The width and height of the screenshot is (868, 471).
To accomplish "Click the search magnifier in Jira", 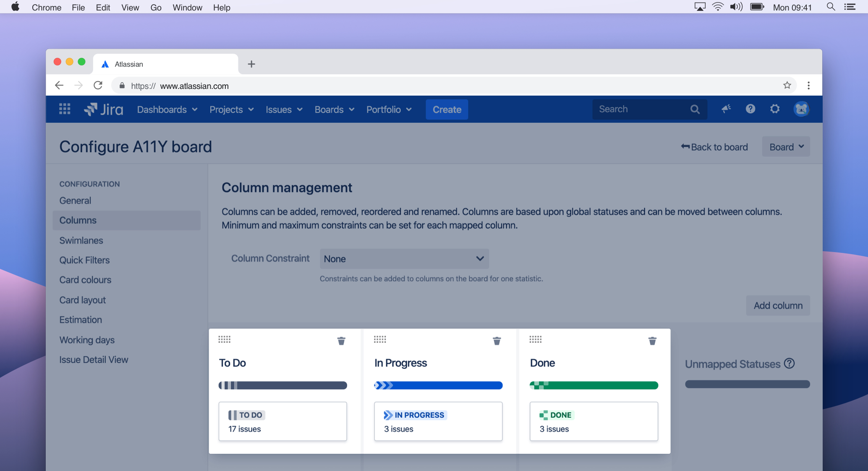I will (695, 109).
